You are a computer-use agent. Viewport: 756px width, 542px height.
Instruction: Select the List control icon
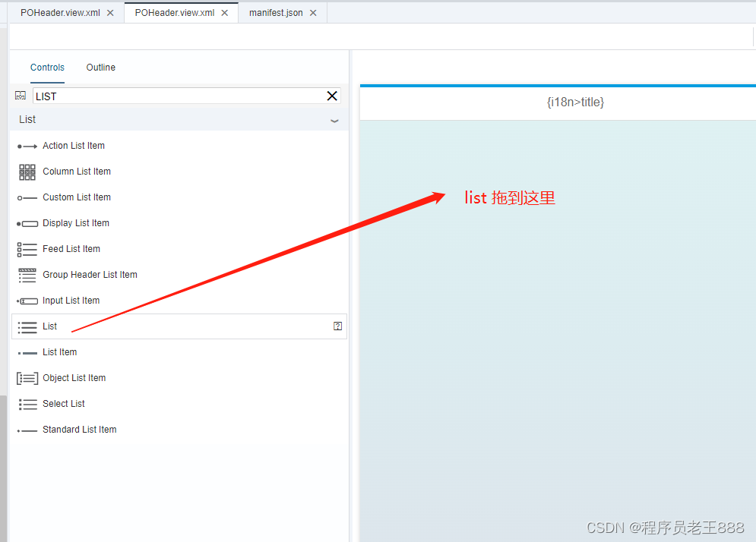[x=27, y=327]
